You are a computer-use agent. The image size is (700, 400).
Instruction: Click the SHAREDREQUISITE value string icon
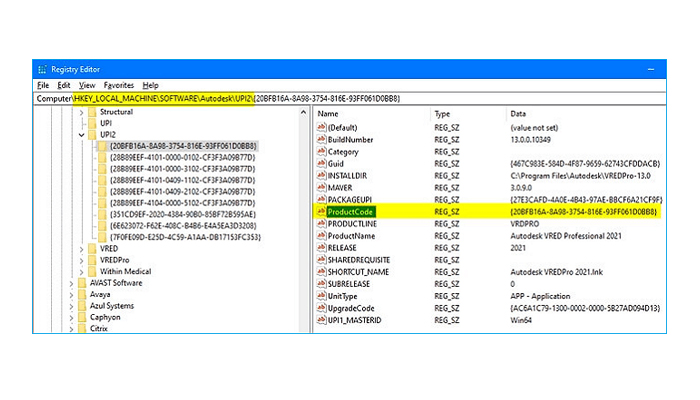click(321, 260)
